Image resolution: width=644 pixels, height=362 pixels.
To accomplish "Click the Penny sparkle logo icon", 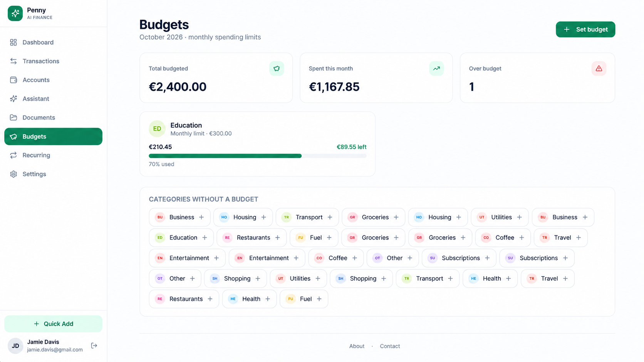I will point(15,13).
